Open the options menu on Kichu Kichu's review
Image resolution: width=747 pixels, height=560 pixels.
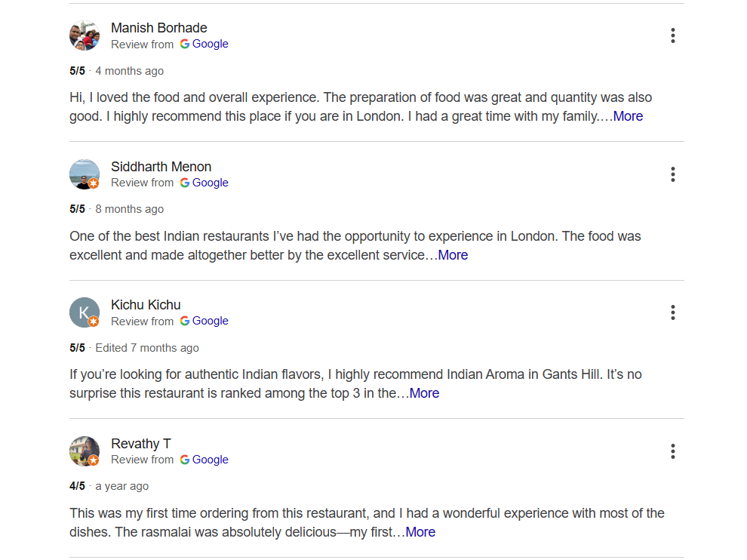coord(672,312)
